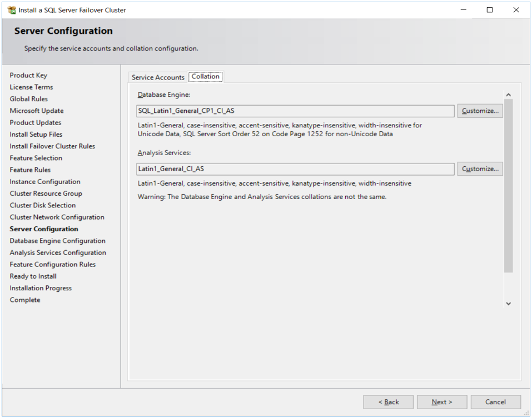Click the SQL Server setup icon in title bar
Image resolution: width=532 pixels, height=417 pixels.
[12, 10]
